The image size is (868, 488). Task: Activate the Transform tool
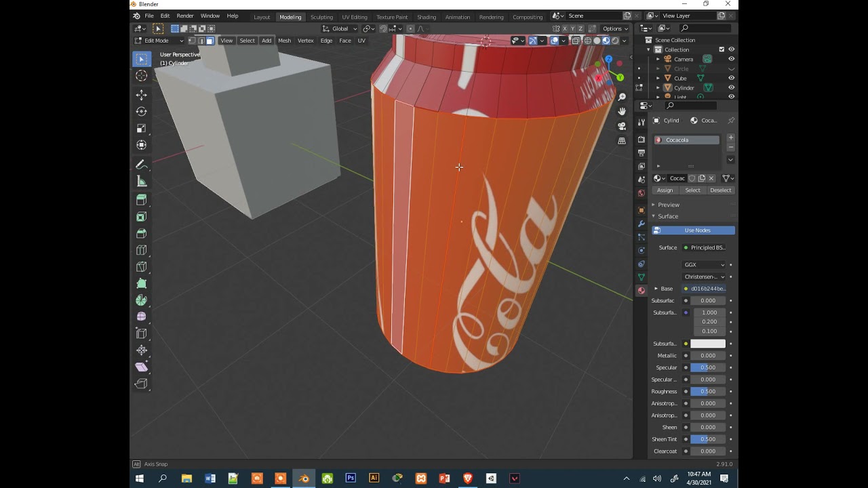pos(141,144)
